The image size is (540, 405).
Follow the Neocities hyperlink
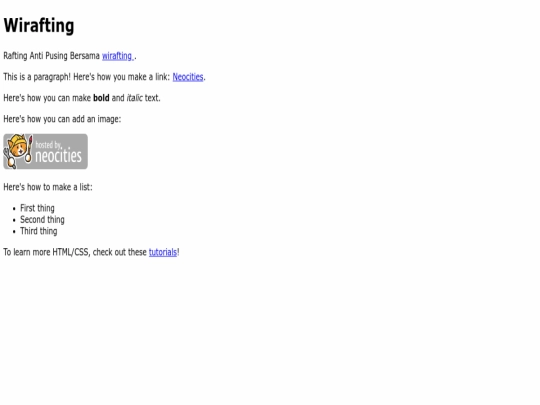188,77
